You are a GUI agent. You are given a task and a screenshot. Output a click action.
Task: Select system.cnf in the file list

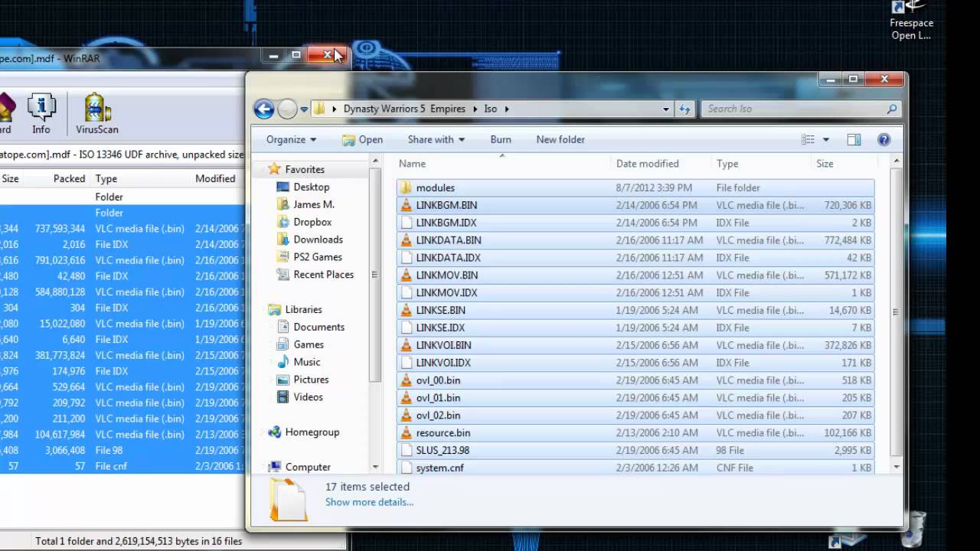[635, 468]
